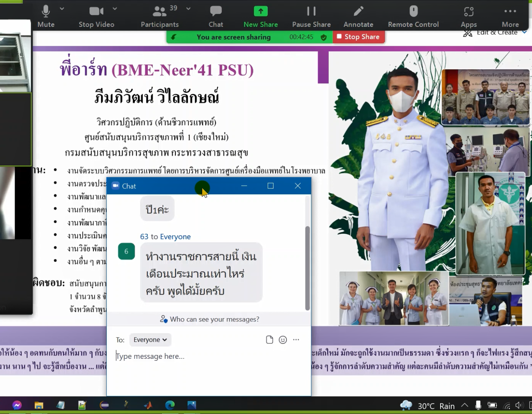Image resolution: width=532 pixels, height=414 pixels.
Task: Open the Participants panel
Action: [x=160, y=16]
